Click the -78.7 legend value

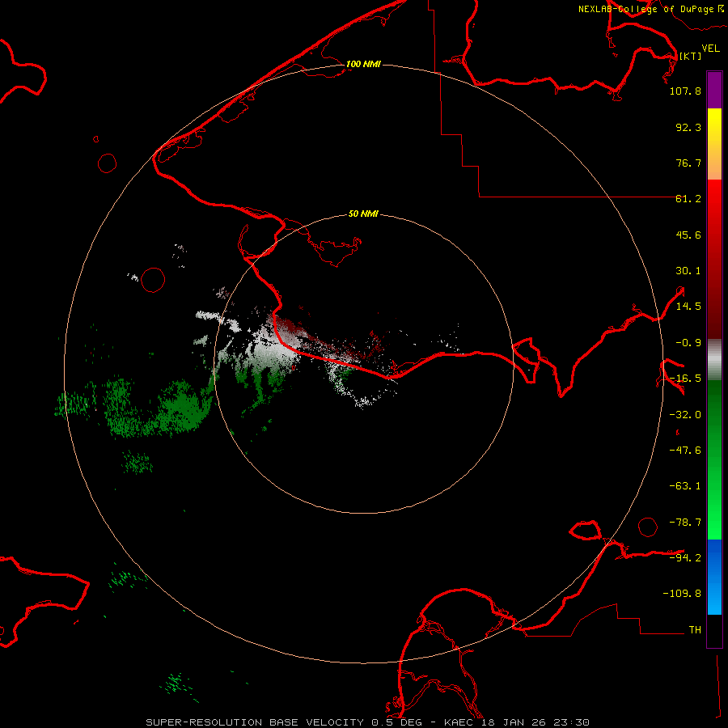685,523
